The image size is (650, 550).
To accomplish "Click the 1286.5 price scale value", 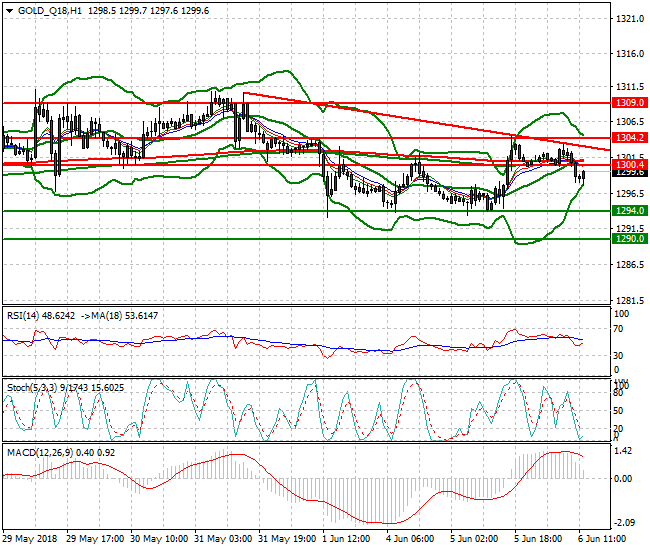I will point(630,264).
